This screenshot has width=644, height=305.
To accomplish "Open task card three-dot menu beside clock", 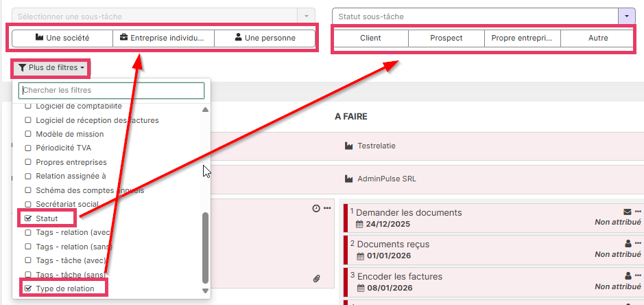I will pyautogui.click(x=327, y=209).
